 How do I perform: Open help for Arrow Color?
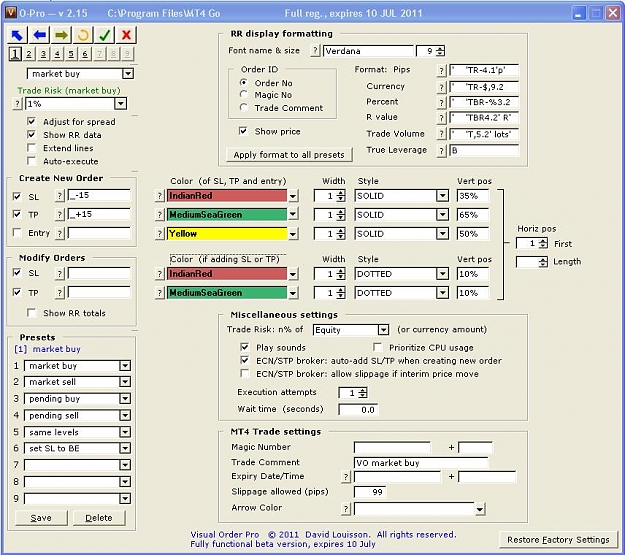click(346, 509)
